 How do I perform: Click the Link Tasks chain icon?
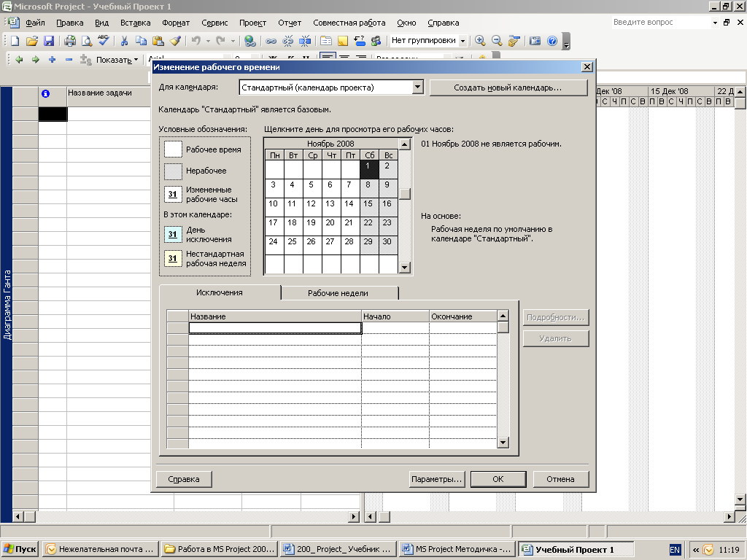[x=271, y=41]
